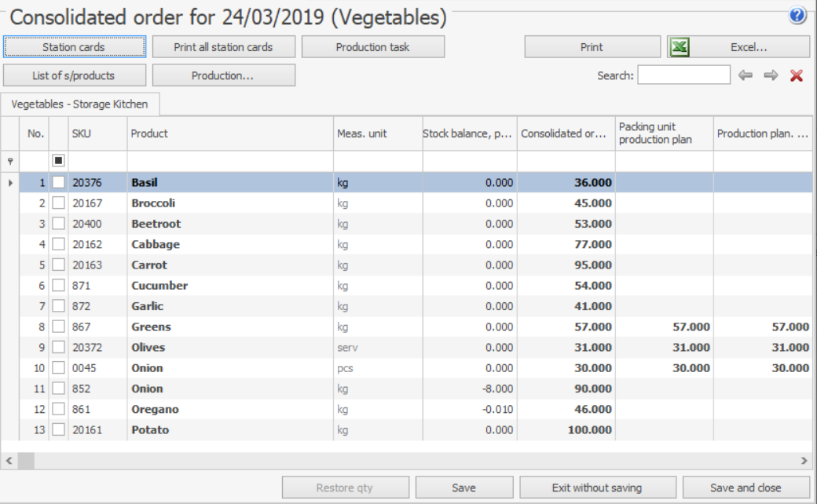Click the horizontal scrollbar right arrow

[x=804, y=461]
